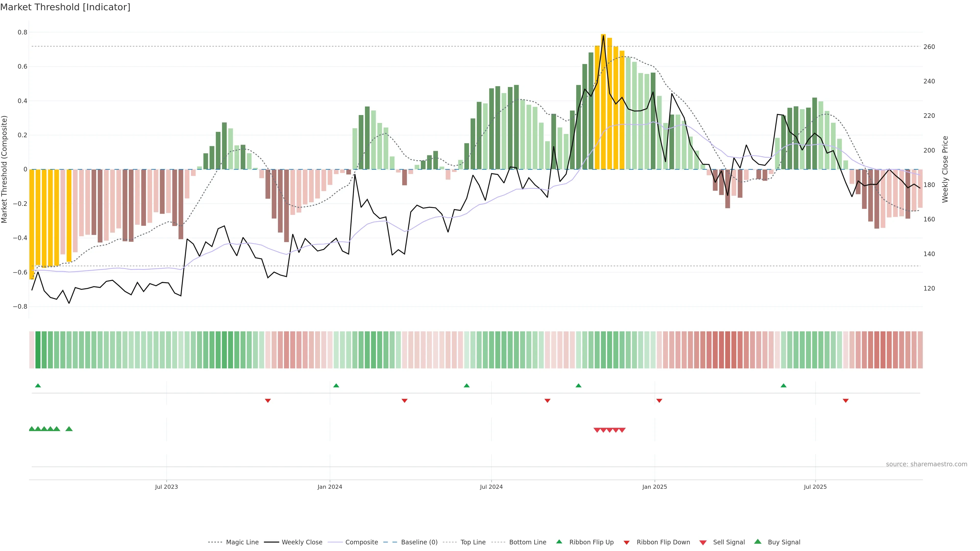Screen dimensions: 980x551
Task: Click the tallest yellow bar at the price peak
Action: pyautogui.click(x=603, y=102)
